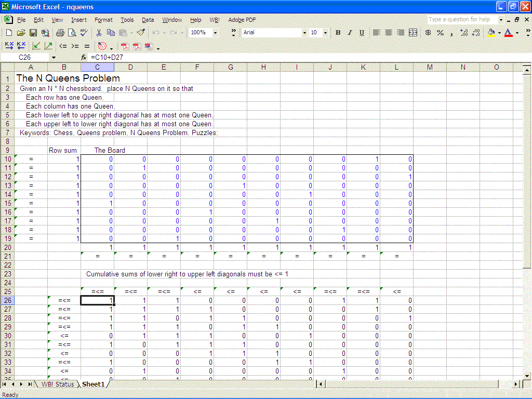Viewport: 532px width, 399px height.
Task: Open the Tools menu
Action: 127,20
